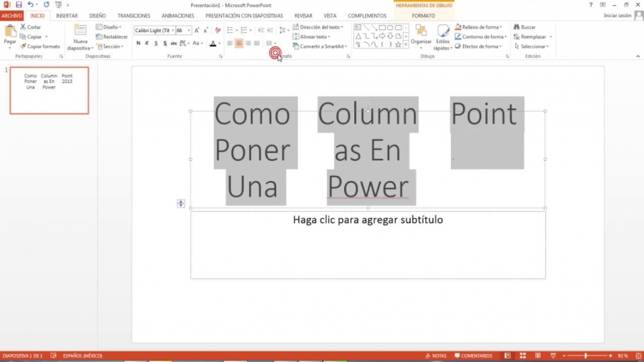Viewport: 644px width, 362px height.
Task: Open the line spacing dropdown
Action: 284,30
